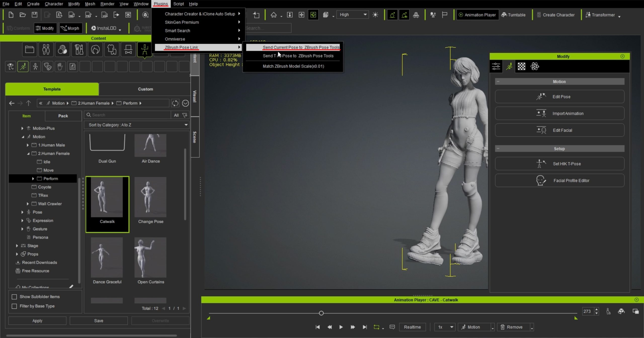Choose Send T-Pose to ZBrush Pose Tools
The image size is (644, 338).
tap(298, 56)
